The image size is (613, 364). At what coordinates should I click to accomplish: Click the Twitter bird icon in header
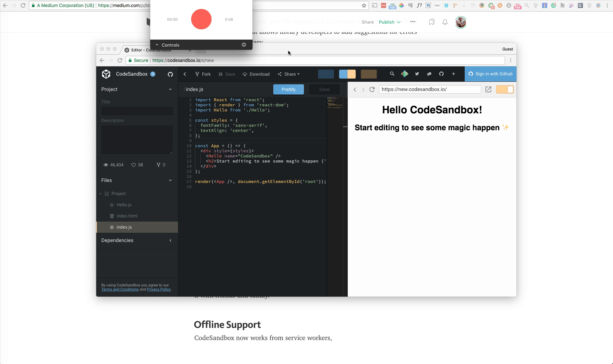[417, 74]
